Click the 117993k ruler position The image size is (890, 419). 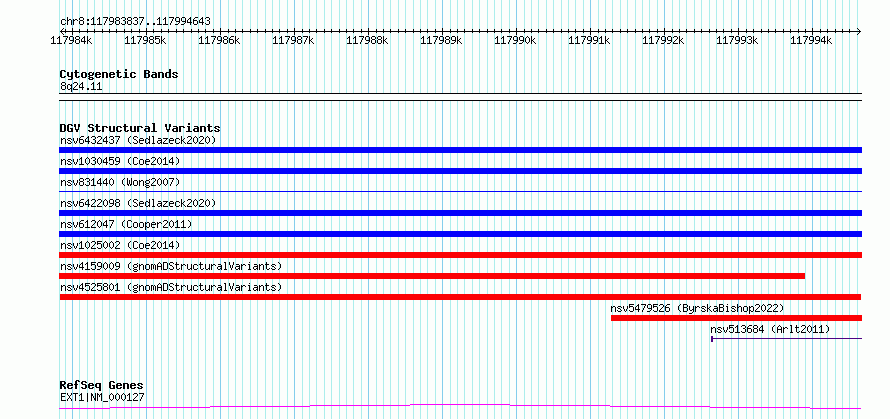pyautogui.click(x=737, y=40)
